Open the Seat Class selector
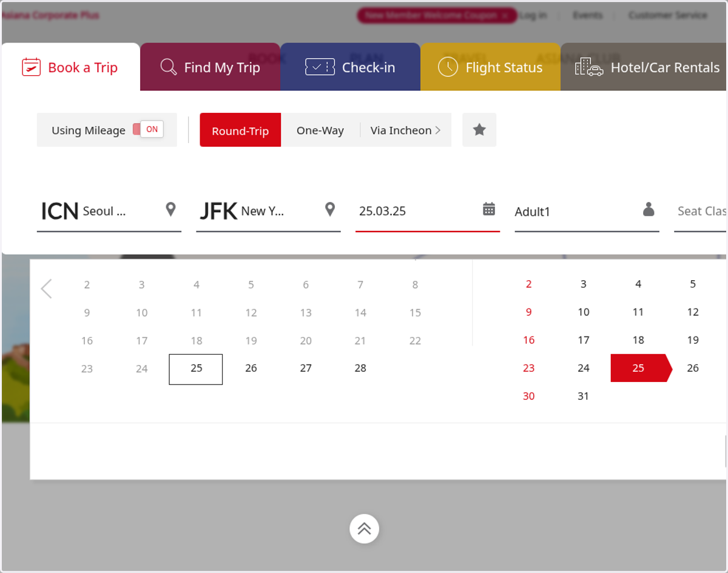This screenshot has width=728, height=573. (701, 211)
